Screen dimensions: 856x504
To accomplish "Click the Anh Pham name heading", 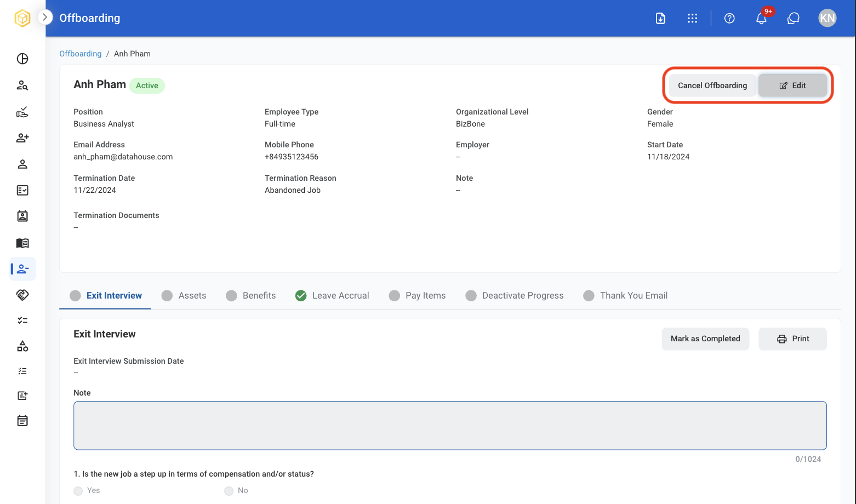I will (x=100, y=84).
